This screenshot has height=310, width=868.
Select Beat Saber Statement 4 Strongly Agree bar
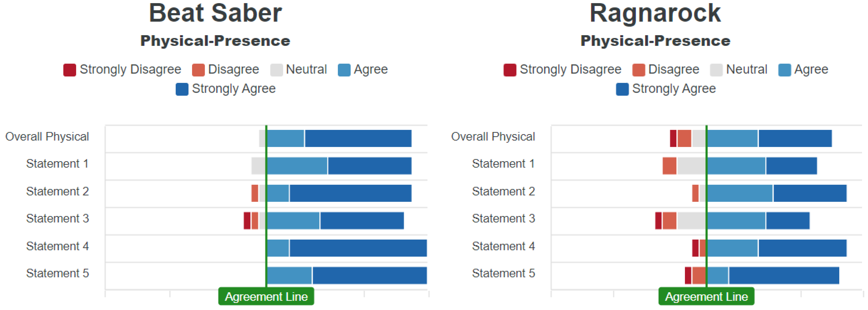click(x=358, y=248)
